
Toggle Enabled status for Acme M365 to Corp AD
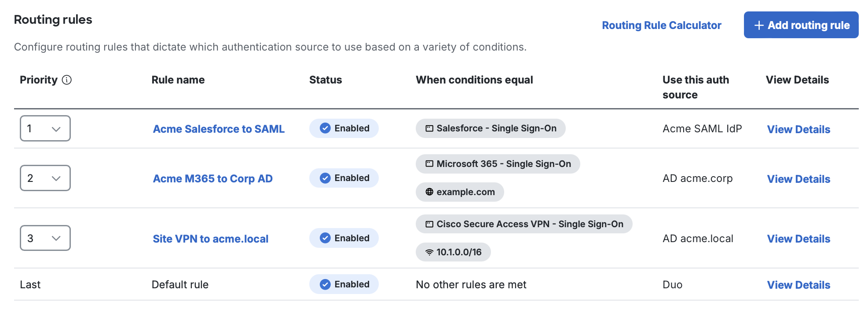point(344,178)
